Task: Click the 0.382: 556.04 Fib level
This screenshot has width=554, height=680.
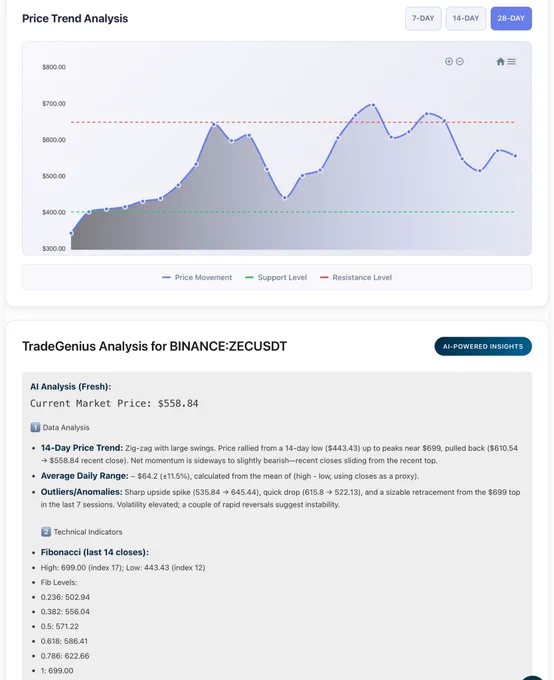Action: [x=65, y=612]
